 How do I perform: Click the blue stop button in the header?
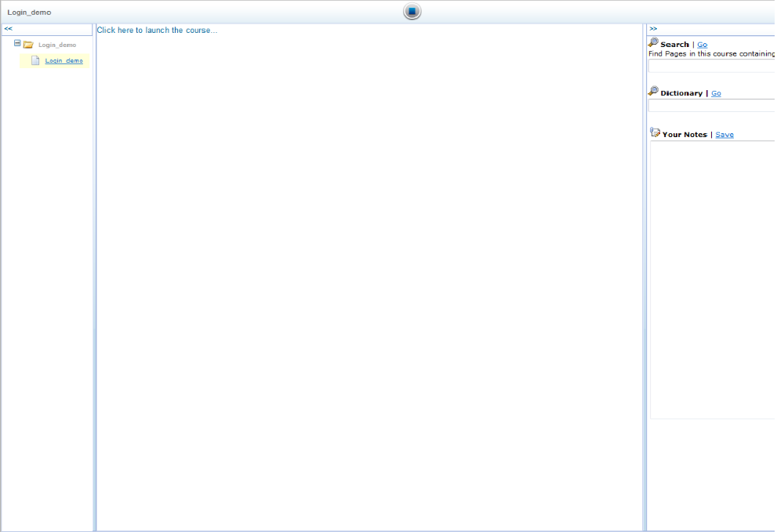(x=412, y=12)
